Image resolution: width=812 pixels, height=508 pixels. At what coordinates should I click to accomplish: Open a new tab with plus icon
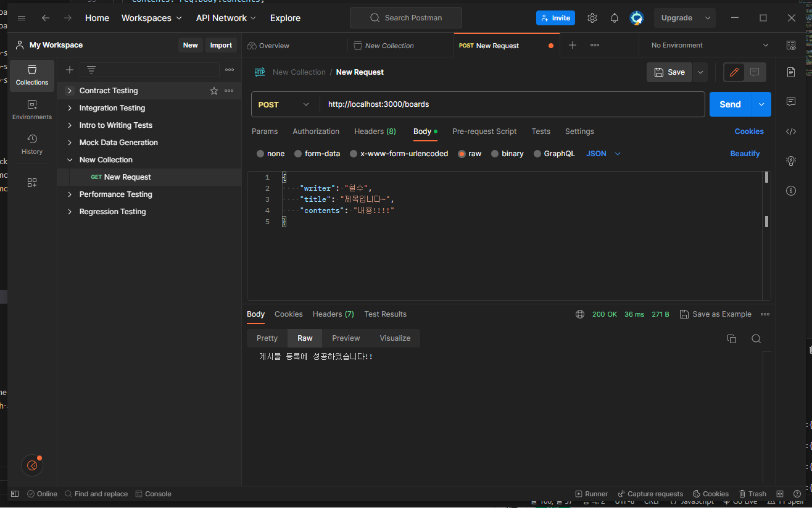573,45
